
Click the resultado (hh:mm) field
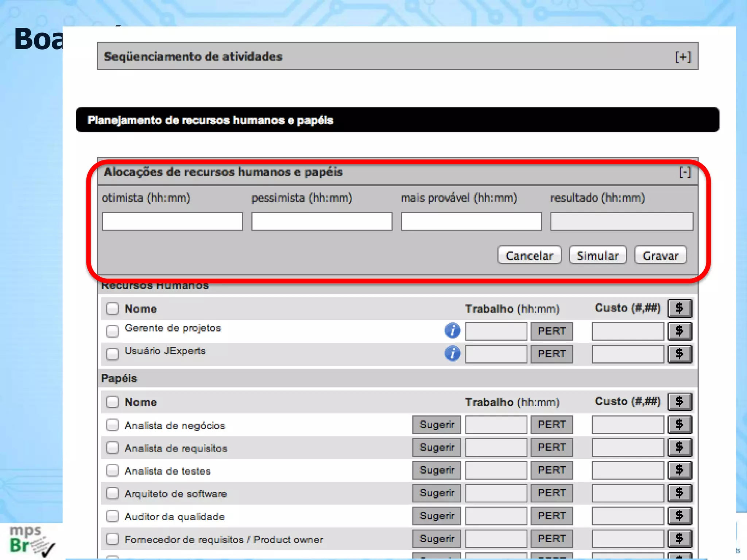622,221
